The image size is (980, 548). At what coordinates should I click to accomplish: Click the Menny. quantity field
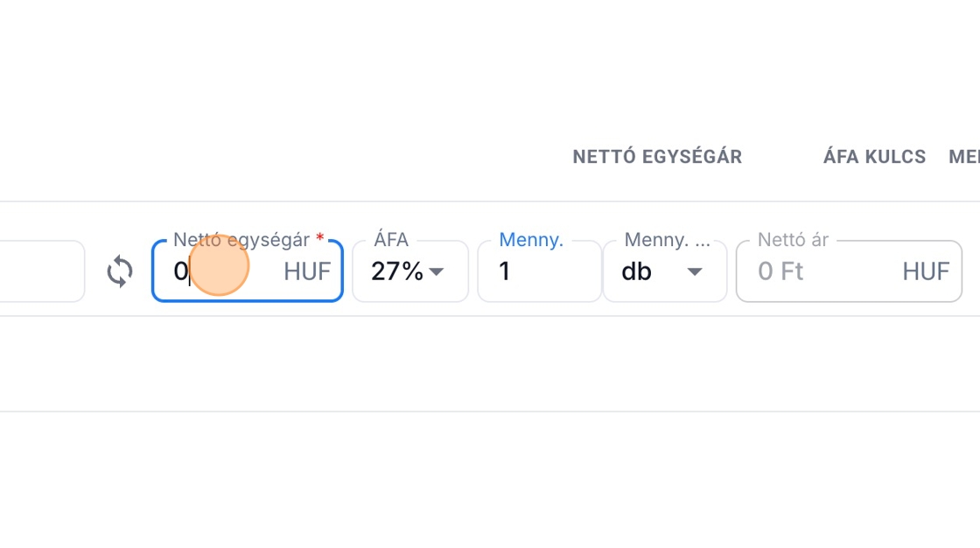pos(538,271)
